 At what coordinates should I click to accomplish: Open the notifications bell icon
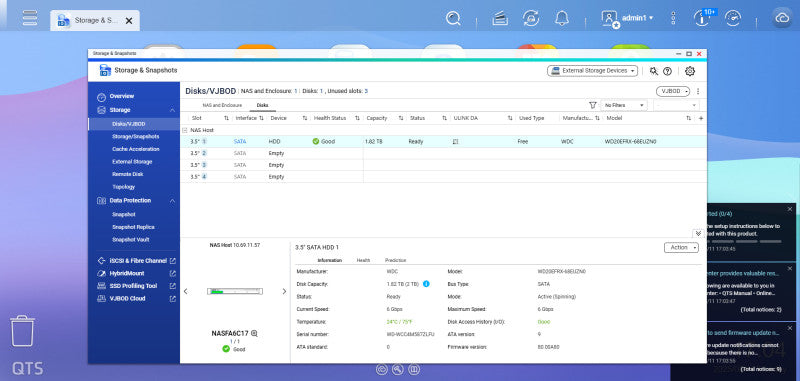point(562,18)
